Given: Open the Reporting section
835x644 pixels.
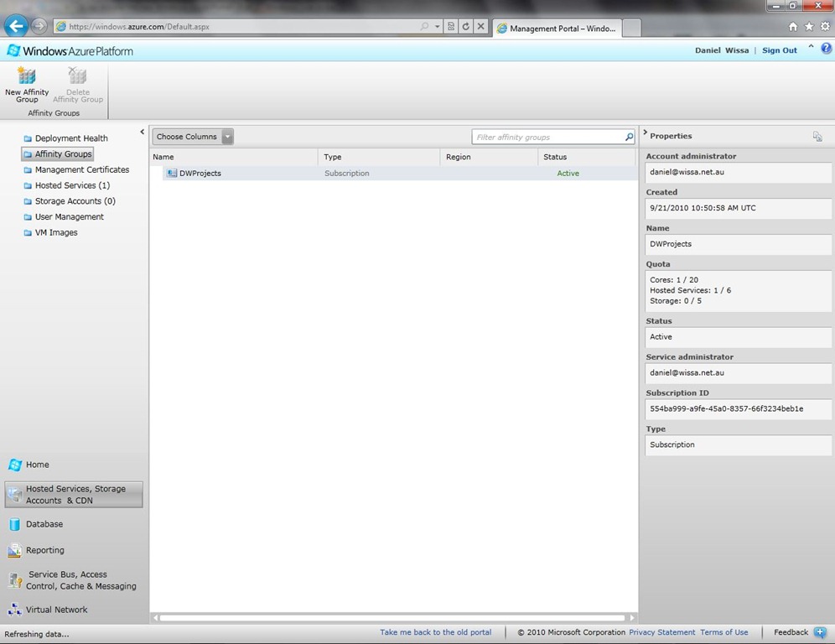Looking at the screenshot, I should click(x=44, y=550).
